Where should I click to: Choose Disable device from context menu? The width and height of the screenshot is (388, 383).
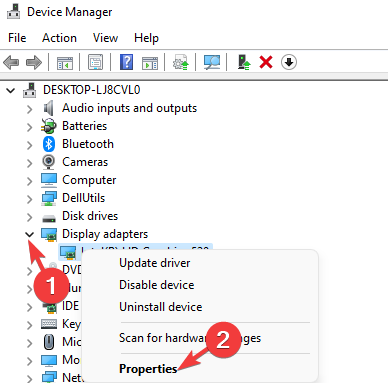tap(157, 285)
